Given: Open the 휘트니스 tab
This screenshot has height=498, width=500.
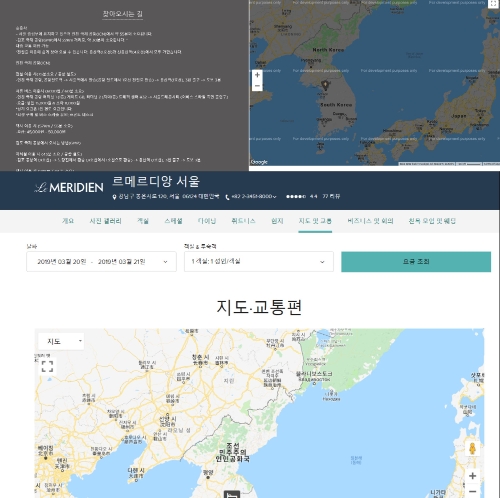Looking at the screenshot, I should (243, 221).
